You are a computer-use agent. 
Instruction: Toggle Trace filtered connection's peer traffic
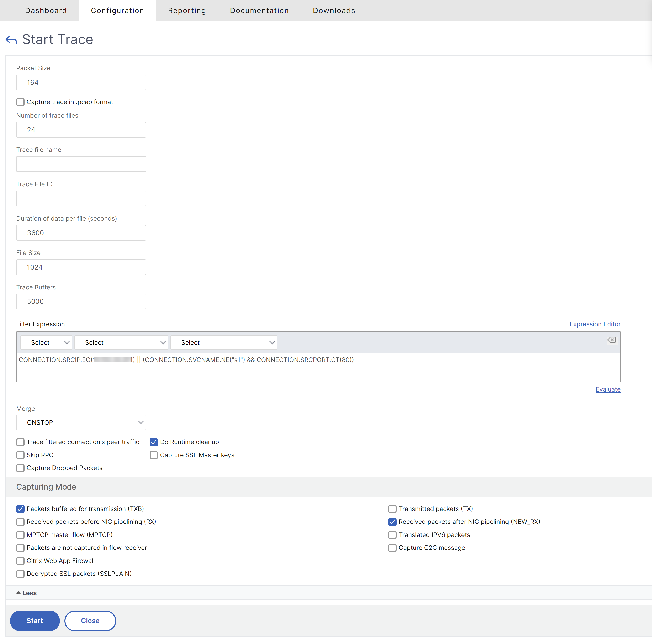tap(20, 442)
